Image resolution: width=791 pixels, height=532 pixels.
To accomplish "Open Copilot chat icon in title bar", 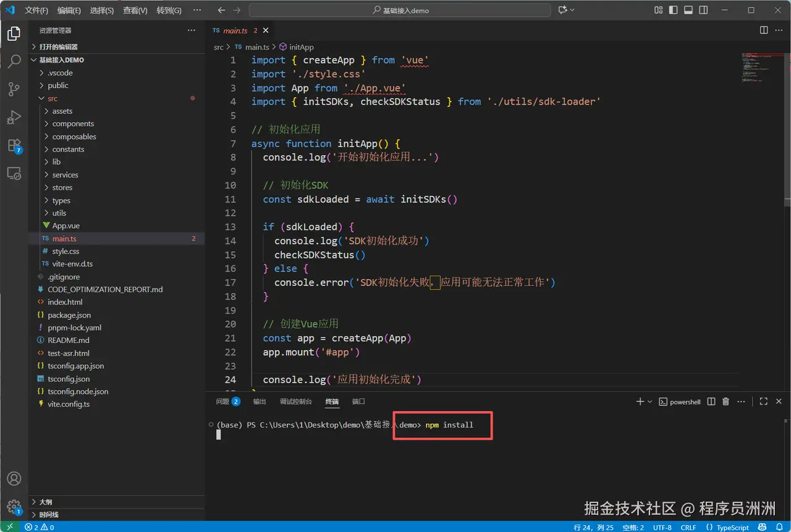I will (x=562, y=11).
